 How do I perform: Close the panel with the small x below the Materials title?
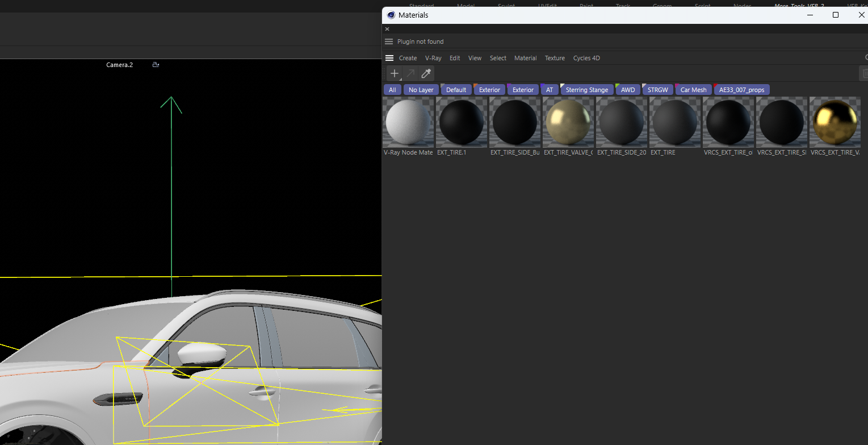387,29
